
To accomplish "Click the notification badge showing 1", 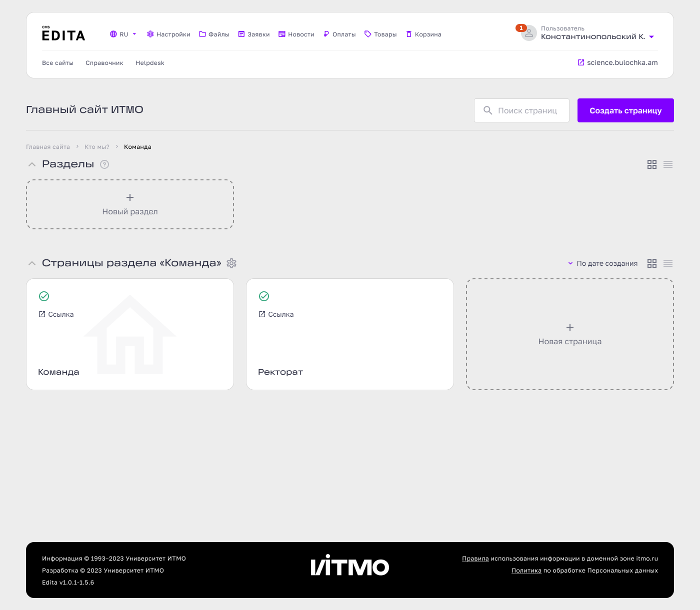I will coord(521,28).
